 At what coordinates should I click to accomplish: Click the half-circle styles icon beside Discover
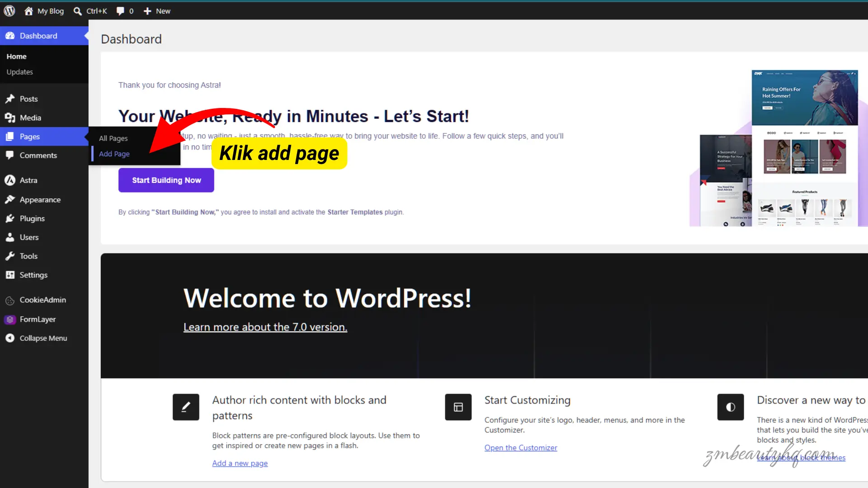coord(731,407)
